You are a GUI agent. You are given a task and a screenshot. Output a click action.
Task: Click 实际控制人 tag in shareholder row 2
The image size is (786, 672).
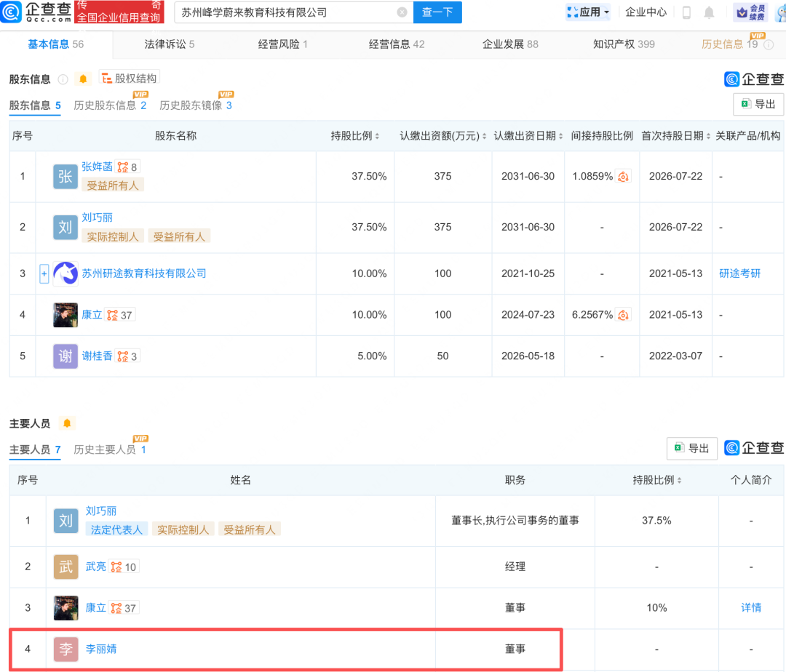pyautogui.click(x=113, y=237)
